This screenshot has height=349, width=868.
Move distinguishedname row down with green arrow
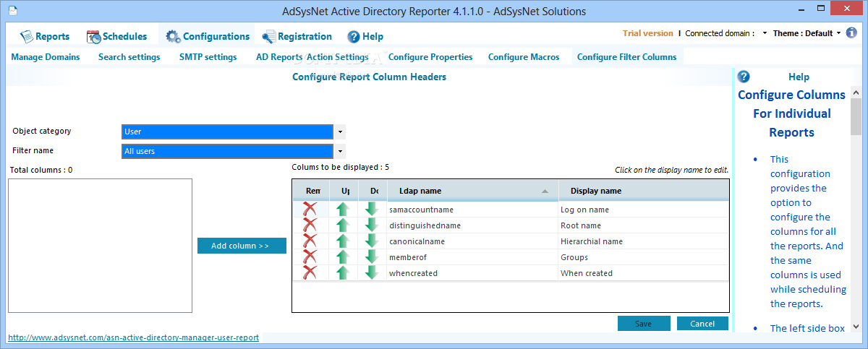coord(372,225)
